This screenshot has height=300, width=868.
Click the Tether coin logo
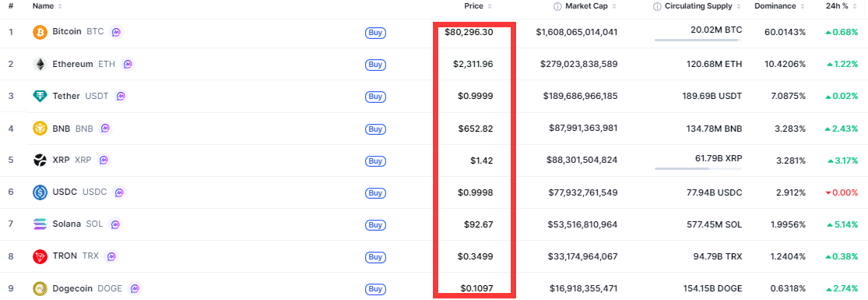pyautogui.click(x=40, y=97)
